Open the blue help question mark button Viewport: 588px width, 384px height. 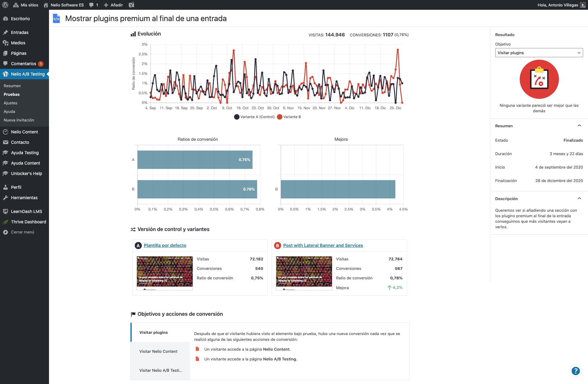(575, 371)
